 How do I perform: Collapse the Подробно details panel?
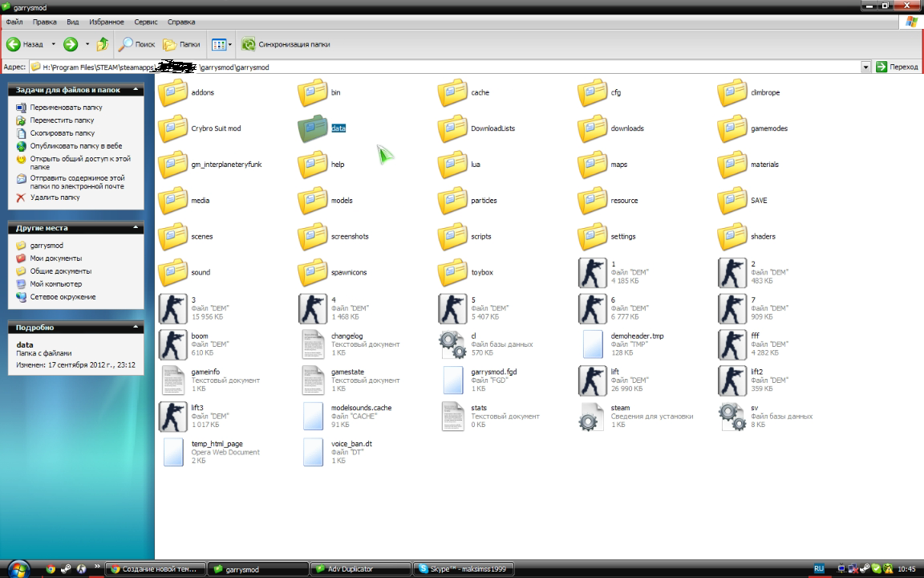[136, 328]
